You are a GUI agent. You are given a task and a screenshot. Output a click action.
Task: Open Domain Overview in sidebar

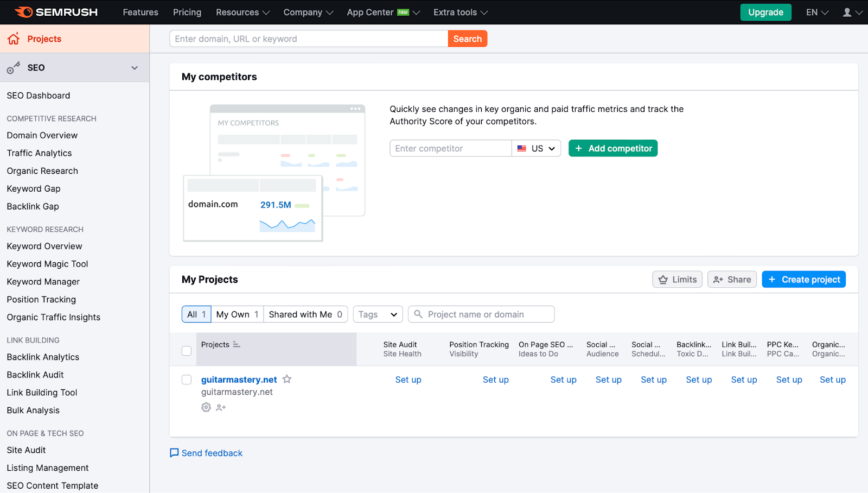pyautogui.click(x=42, y=135)
